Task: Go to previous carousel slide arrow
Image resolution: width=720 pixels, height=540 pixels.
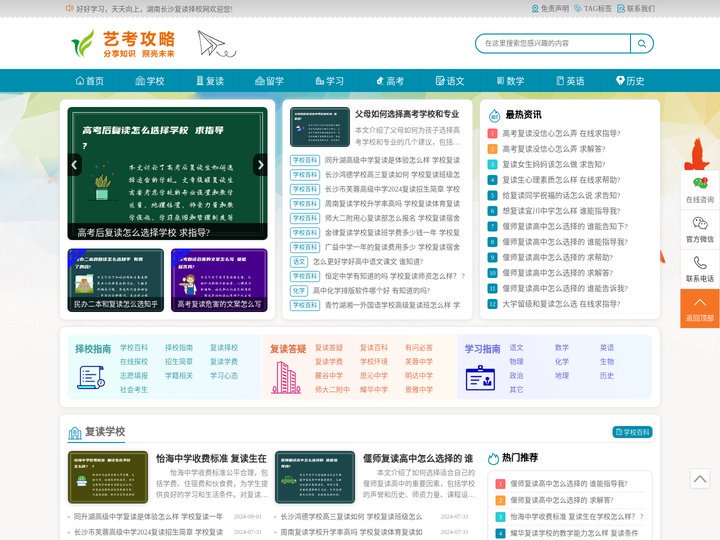Action: click(x=74, y=165)
